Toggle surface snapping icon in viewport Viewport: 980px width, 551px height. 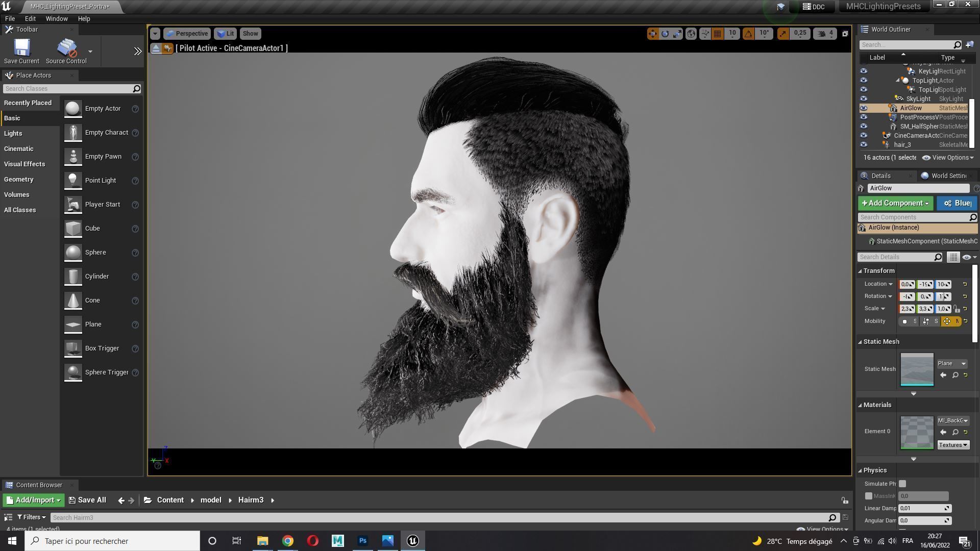coord(705,34)
